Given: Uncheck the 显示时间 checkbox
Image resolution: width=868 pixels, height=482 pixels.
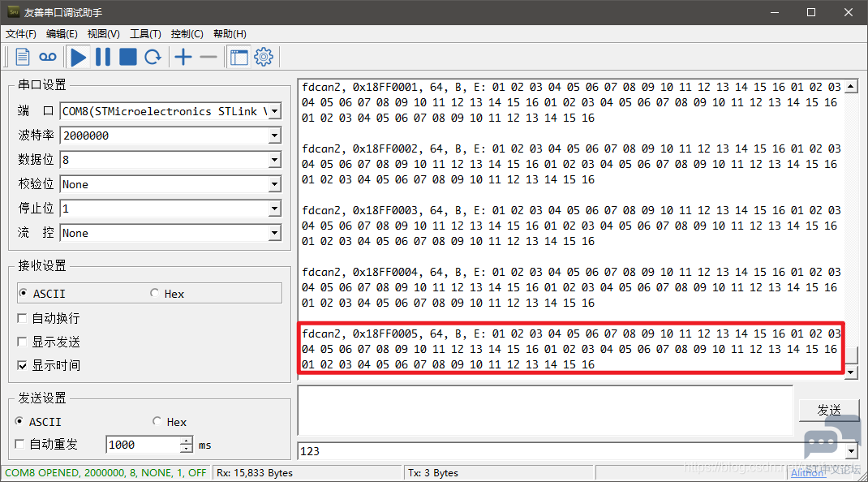Looking at the screenshot, I should coord(22,366).
